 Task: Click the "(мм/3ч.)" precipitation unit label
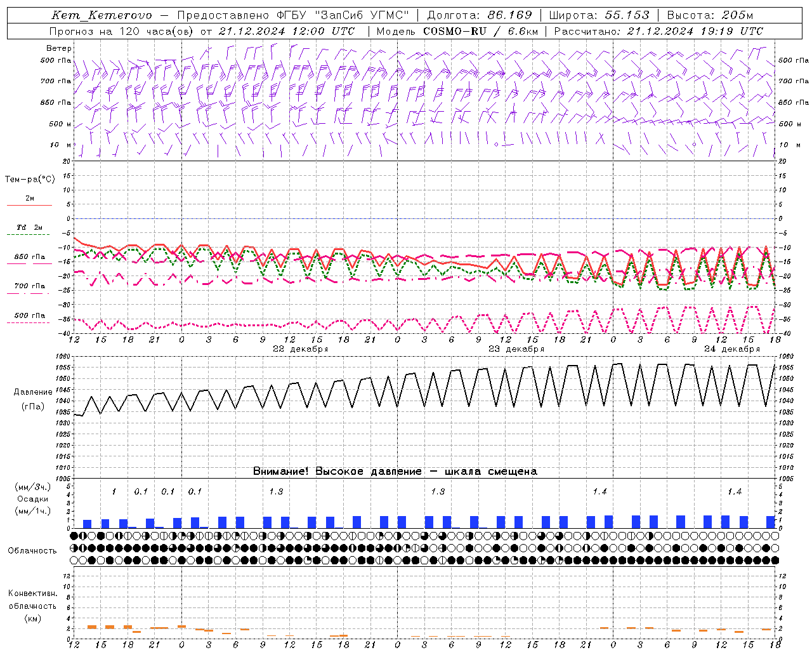[x=33, y=487]
